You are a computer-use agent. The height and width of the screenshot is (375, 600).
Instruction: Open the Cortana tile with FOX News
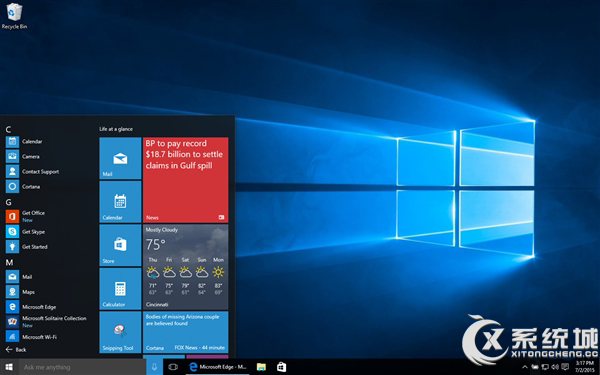click(x=186, y=332)
